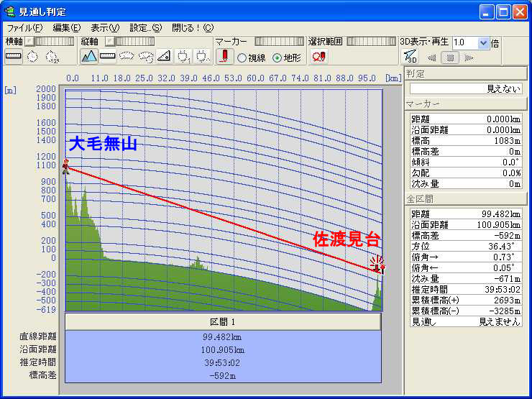
Task: Open the 3D view arrow icon
Action: (410, 56)
